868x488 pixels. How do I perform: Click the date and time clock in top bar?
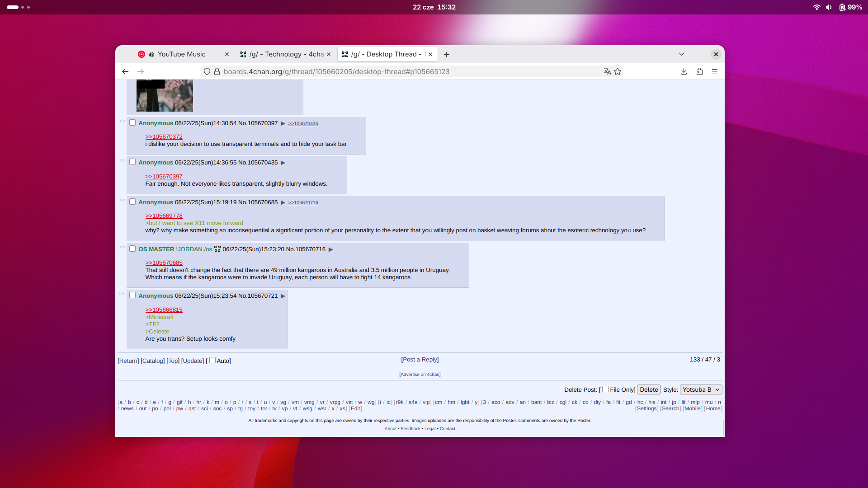click(434, 7)
